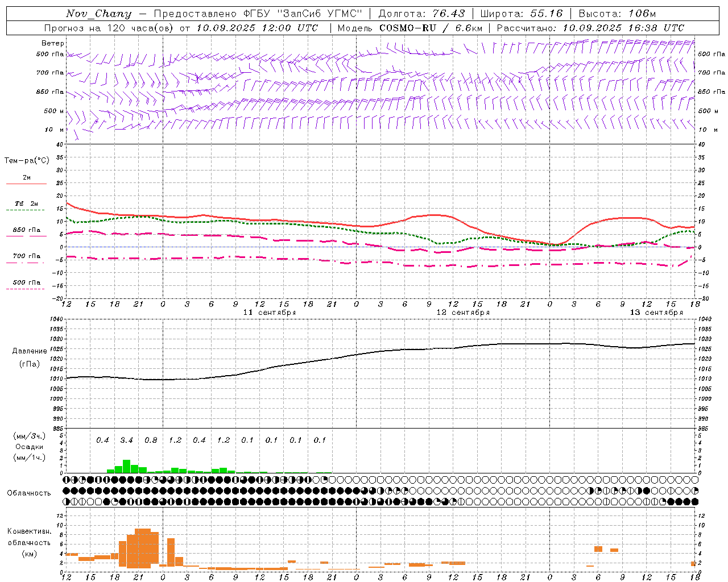
Task: Click the "Td 2м" dew point legend label
Action: [27, 203]
